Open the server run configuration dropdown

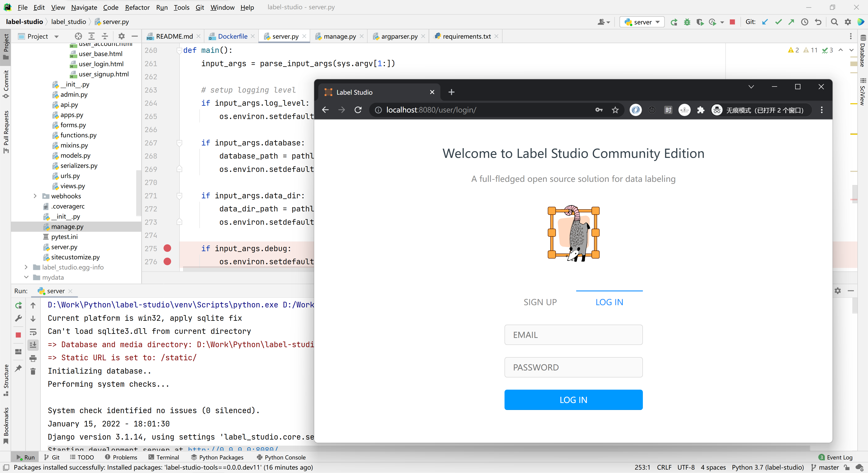pyautogui.click(x=642, y=22)
